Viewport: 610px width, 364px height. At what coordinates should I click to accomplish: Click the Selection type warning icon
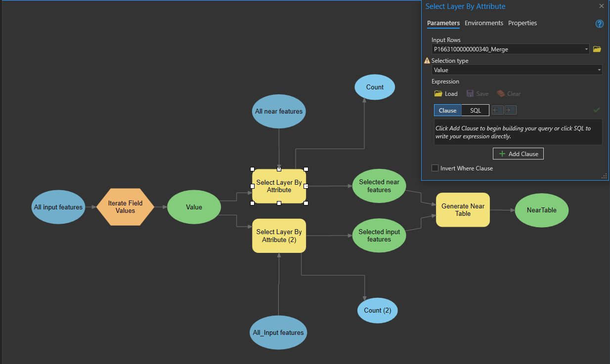tap(427, 60)
